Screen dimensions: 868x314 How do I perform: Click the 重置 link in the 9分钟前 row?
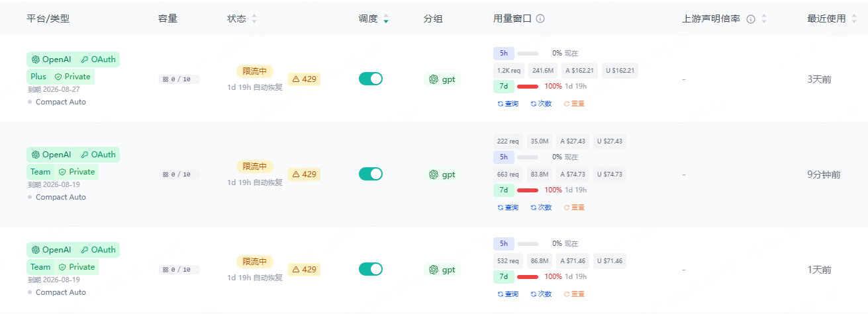(574, 208)
